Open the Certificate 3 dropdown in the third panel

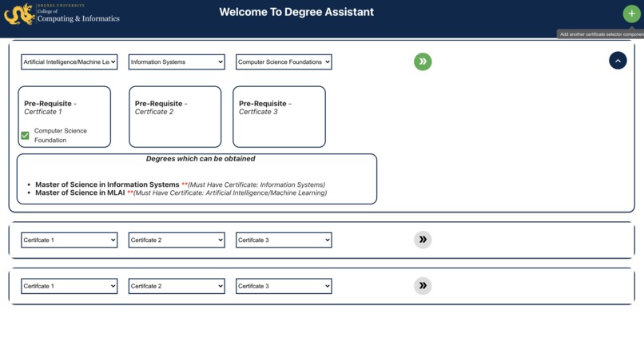pos(284,286)
